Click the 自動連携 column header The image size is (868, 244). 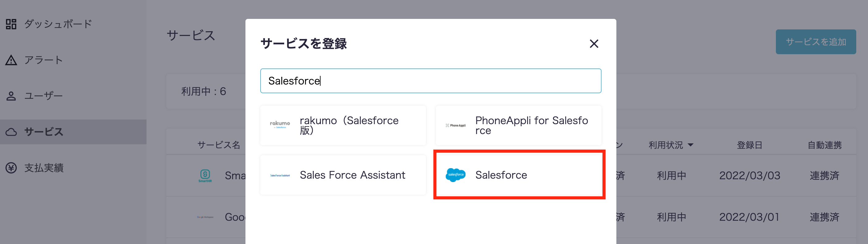click(824, 145)
